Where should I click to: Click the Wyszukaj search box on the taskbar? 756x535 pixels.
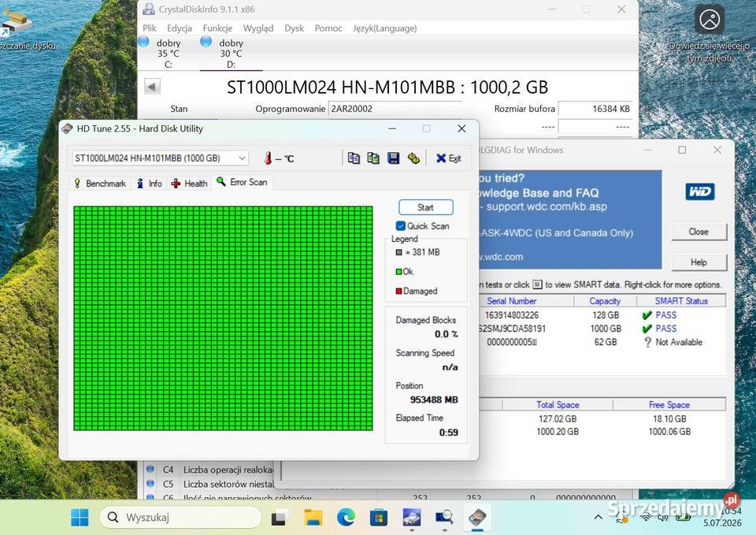coord(180,517)
